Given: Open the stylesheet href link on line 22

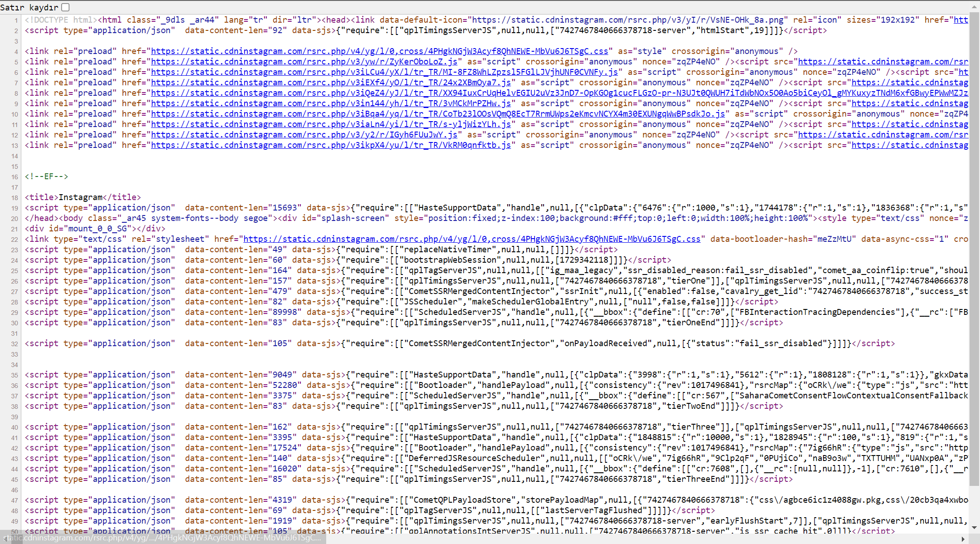Looking at the screenshot, I should tap(472, 239).
